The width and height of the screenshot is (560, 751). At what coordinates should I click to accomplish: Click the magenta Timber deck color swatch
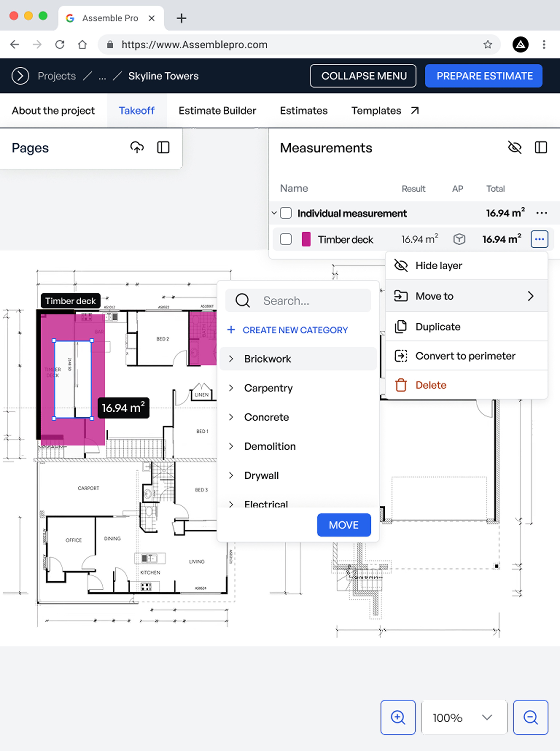[x=306, y=239]
